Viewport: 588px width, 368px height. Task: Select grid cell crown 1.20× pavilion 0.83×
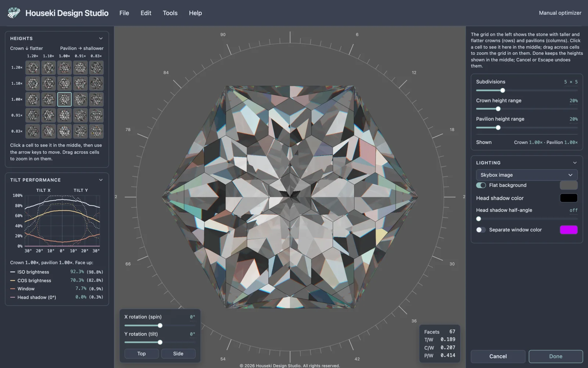[x=96, y=68]
